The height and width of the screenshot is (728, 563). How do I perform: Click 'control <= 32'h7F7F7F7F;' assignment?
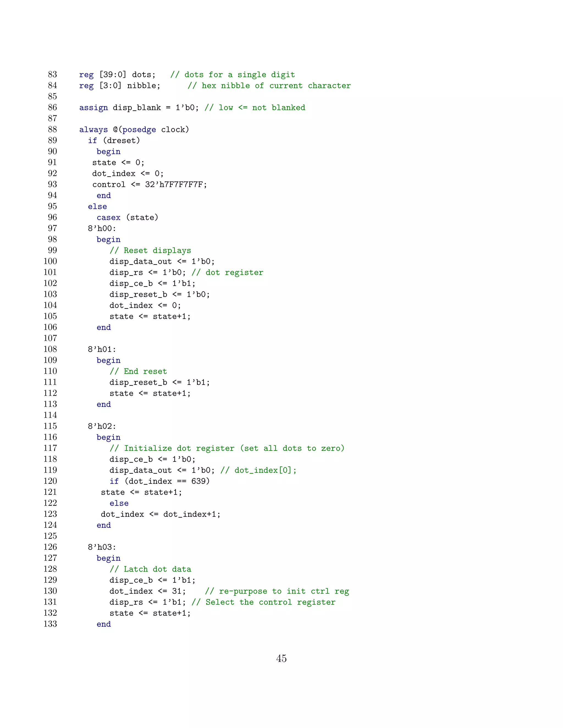click(150, 185)
